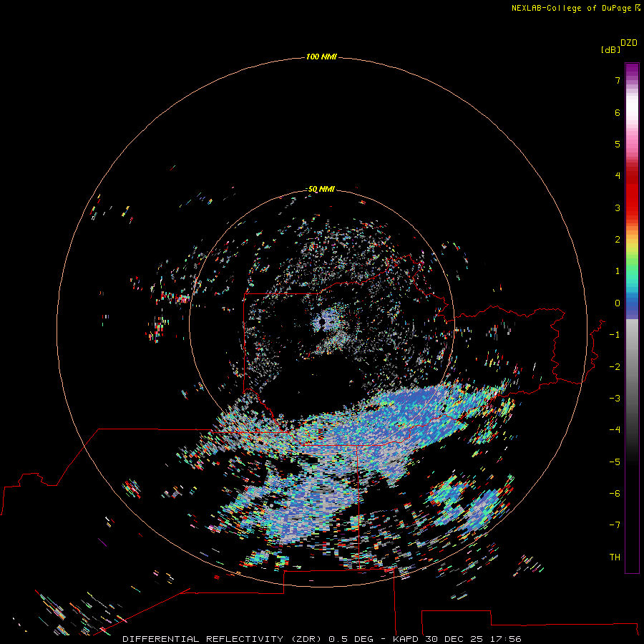The height and width of the screenshot is (644, 644).
Task: Click the -2 value on color scale
Action: 615,367
